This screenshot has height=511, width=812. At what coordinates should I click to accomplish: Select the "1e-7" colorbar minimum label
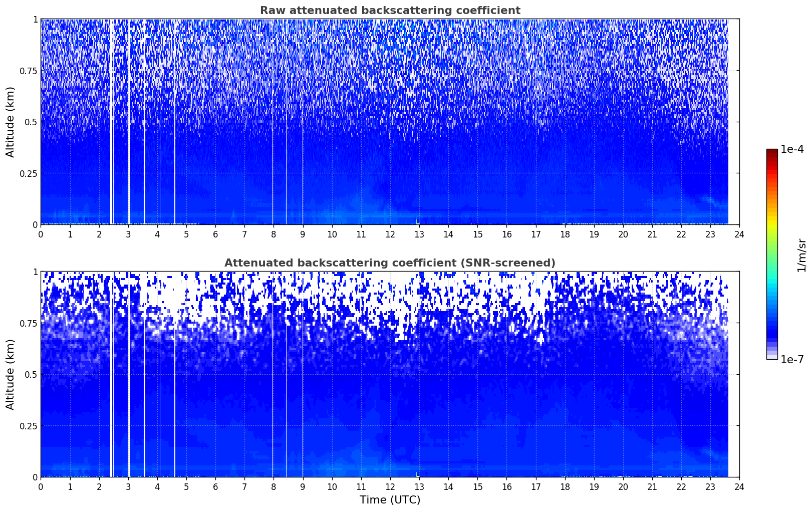[x=792, y=360]
